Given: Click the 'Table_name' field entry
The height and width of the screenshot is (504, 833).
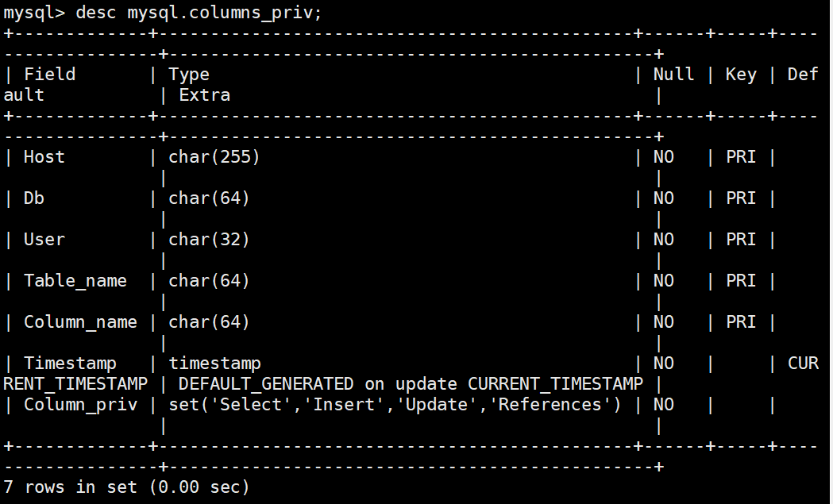Looking at the screenshot, I should 75,280.
